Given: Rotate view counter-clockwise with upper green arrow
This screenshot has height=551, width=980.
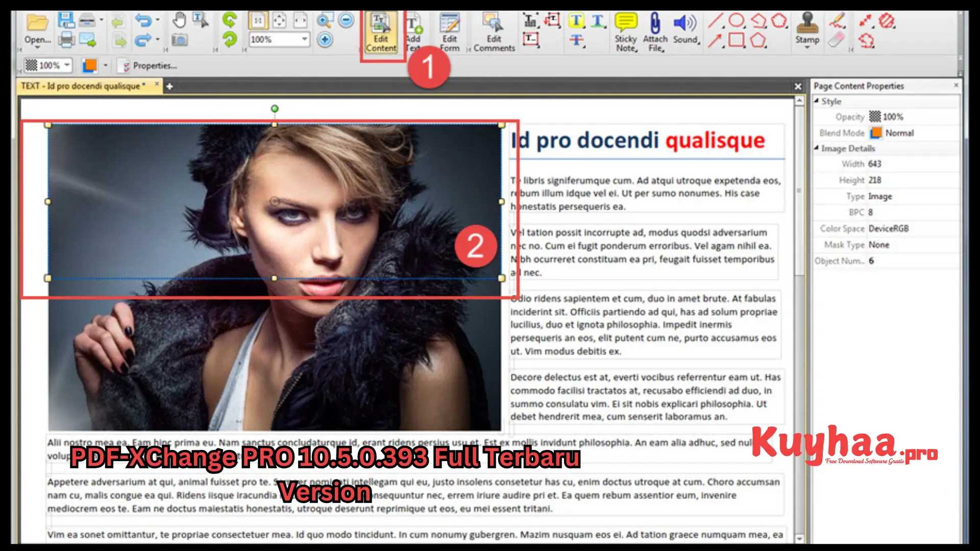Looking at the screenshot, I should (x=230, y=20).
